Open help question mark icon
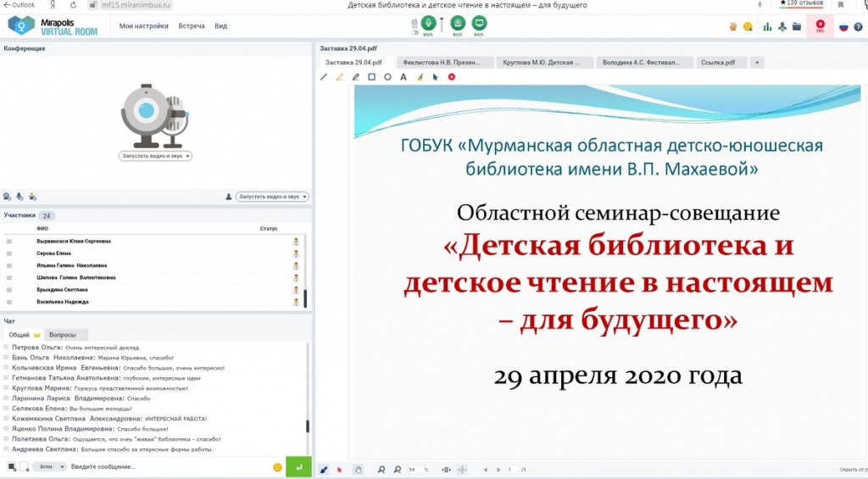This screenshot has height=479, width=868. (x=859, y=26)
